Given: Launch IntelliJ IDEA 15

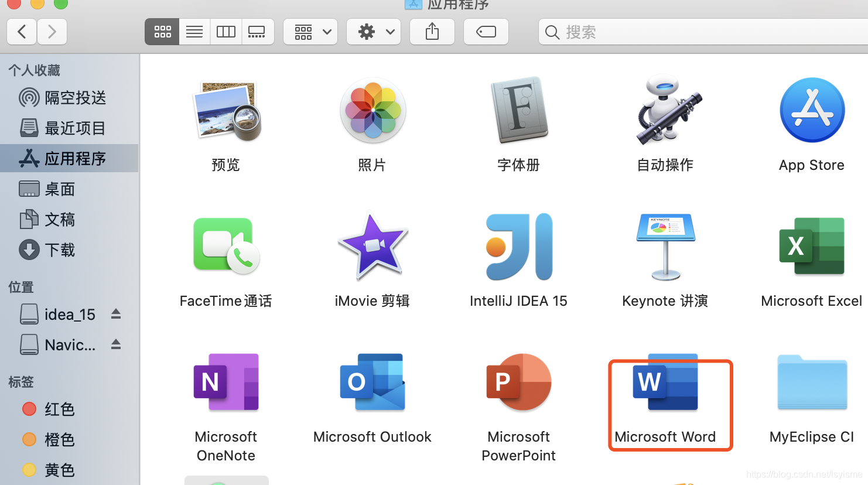Looking at the screenshot, I should pyautogui.click(x=518, y=246).
